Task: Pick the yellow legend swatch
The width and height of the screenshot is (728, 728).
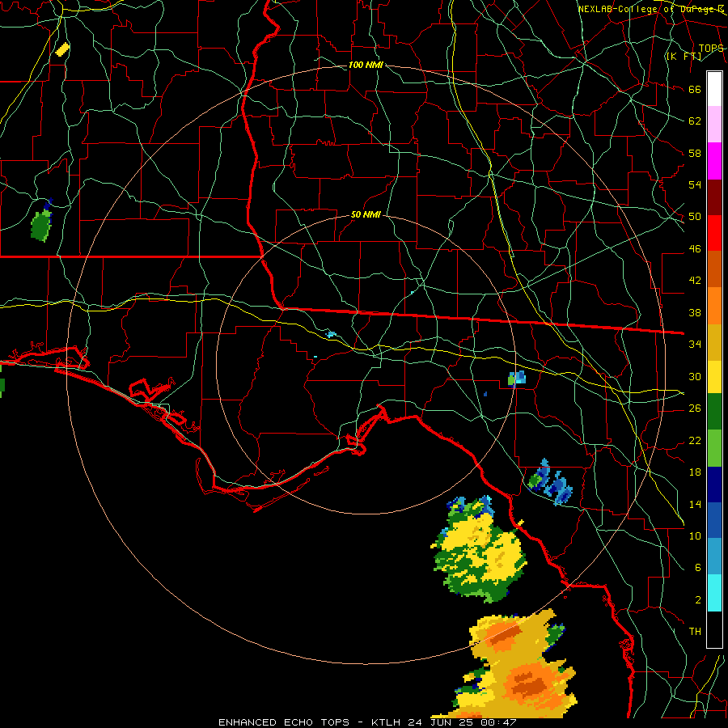Action: point(714,377)
